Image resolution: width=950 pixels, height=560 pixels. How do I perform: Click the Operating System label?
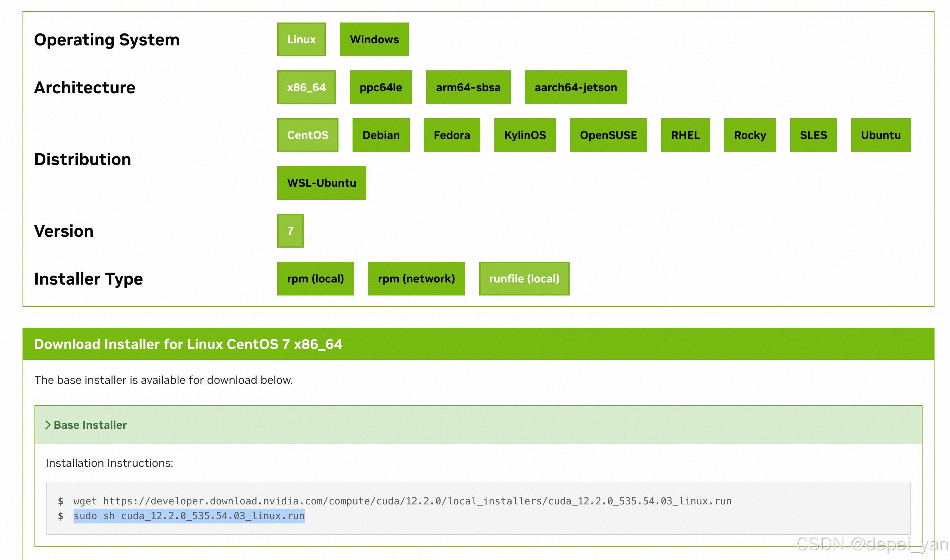(x=107, y=40)
